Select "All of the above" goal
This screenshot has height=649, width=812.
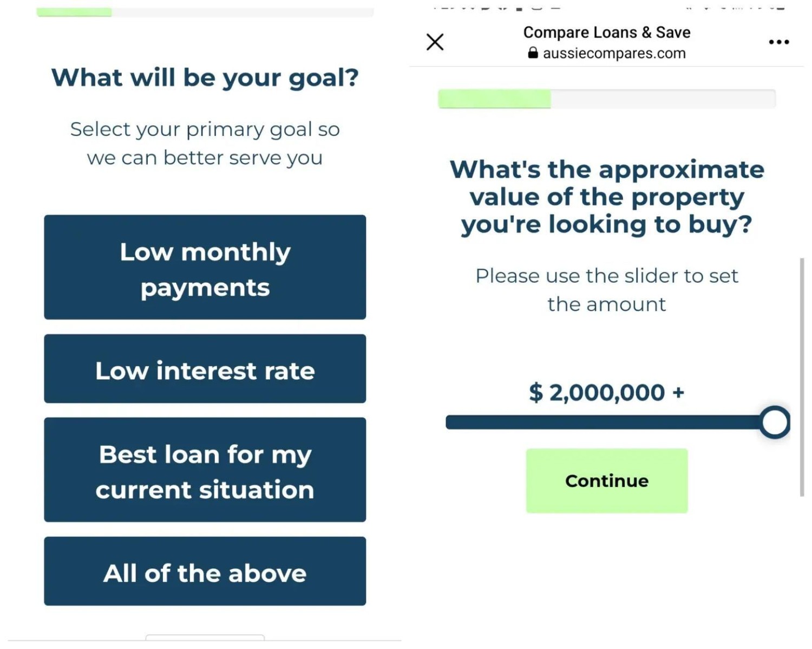coord(205,571)
